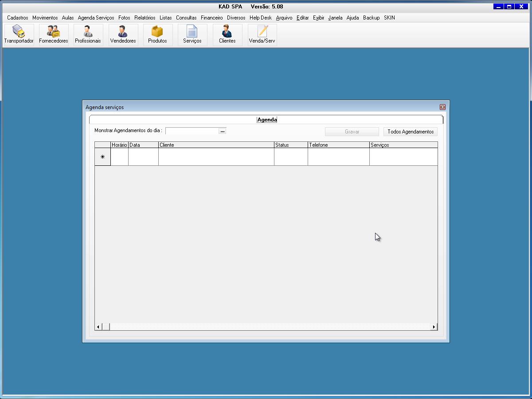The image size is (532, 399).
Task: Click the empty Telefone cell in new row
Action: click(339, 157)
